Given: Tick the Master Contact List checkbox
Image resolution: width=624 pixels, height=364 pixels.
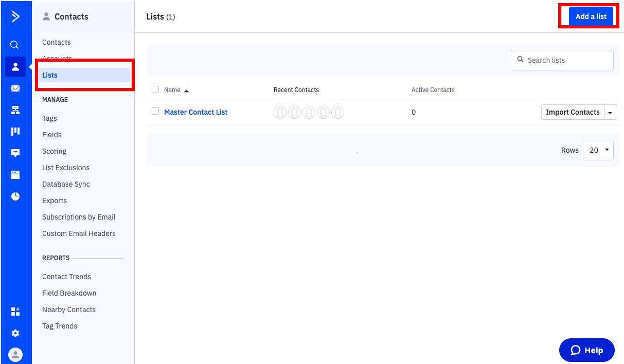Looking at the screenshot, I should pyautogui.click(x=155, y=111).
